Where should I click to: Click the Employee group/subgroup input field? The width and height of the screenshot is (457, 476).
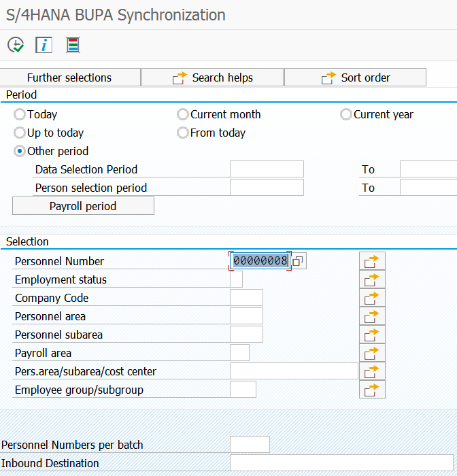(x=243, y=390)
